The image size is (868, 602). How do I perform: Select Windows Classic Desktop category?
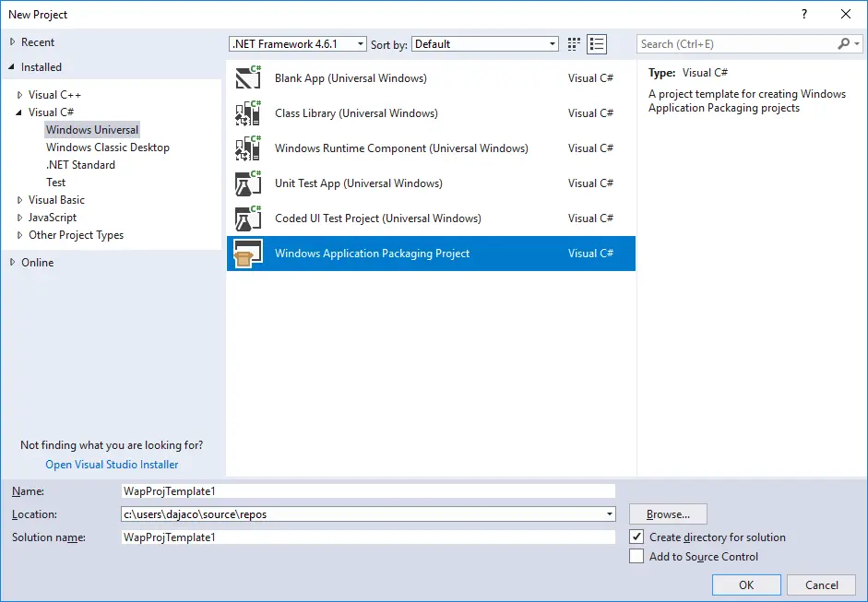(x=107, y=147)
